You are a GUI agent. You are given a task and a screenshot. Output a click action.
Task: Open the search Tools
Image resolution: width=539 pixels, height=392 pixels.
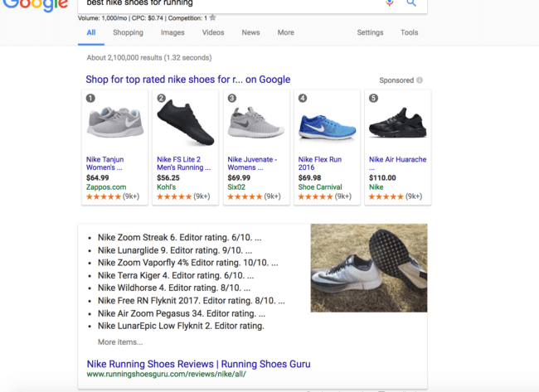pos(409,32)
